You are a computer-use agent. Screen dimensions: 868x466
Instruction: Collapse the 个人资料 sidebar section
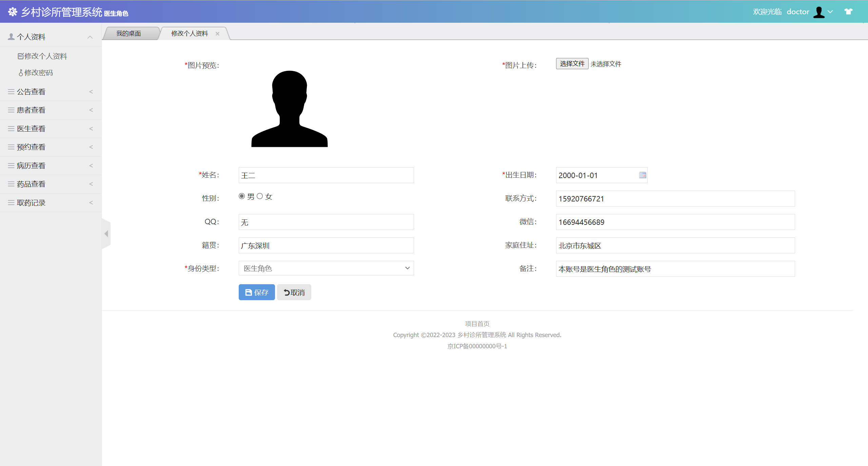pos(90,37)
